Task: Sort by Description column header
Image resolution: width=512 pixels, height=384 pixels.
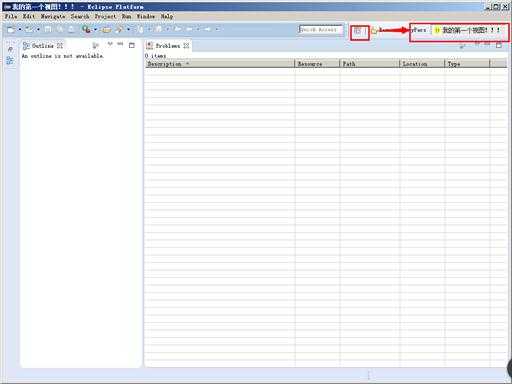Action: coord(220,64)
